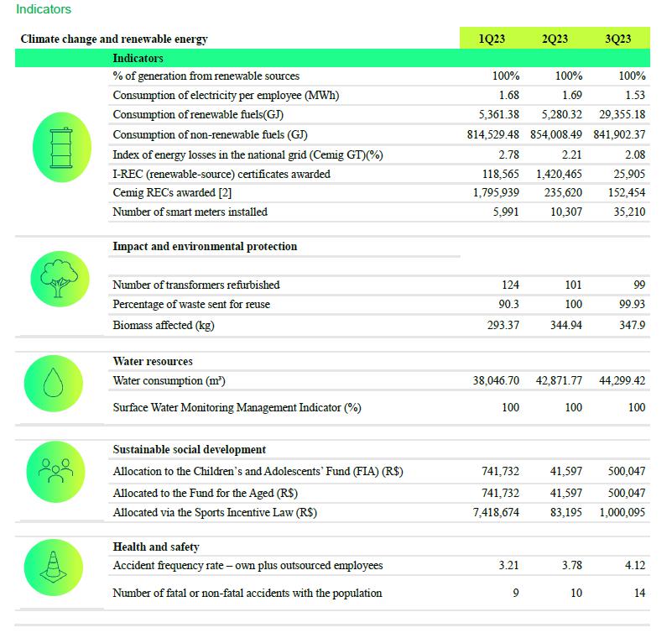This screenshot has height=633, width=672.
Task: Click 'Cemig RECs awarded [2]' label
Action: (x=172, y=192)
